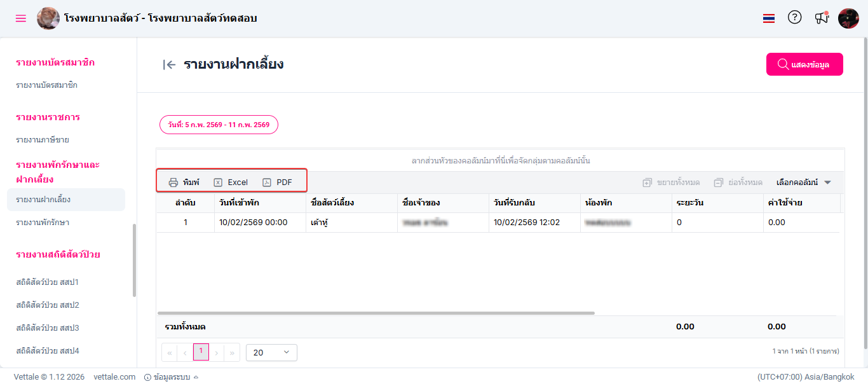Open announcements megaphone icon
Screen dimensions: 868x386
click(x=822, y=18)
